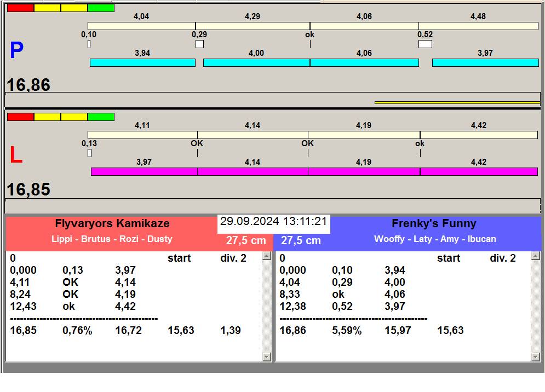
Task: Click the cream 4,48 split bar in lane P
Action: coord(478,26)
